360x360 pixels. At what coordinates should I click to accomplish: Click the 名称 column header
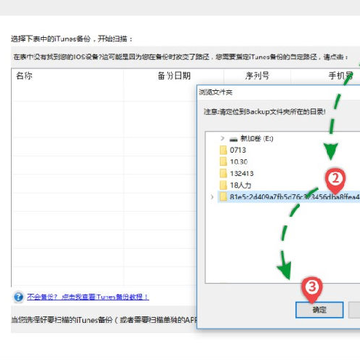click(x=24, y=76)
